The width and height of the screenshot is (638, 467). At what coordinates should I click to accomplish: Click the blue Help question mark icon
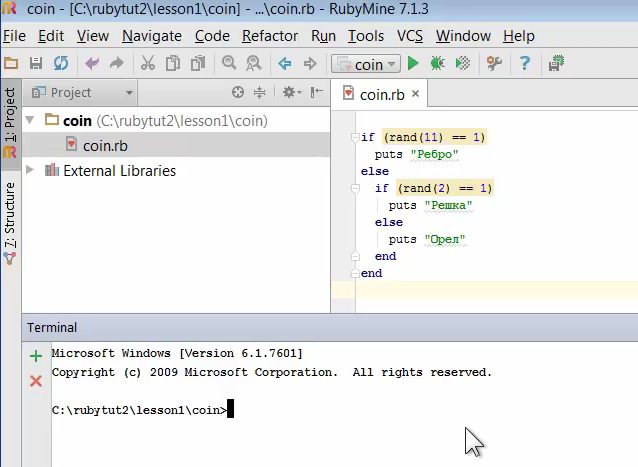[x=525, y=63]
